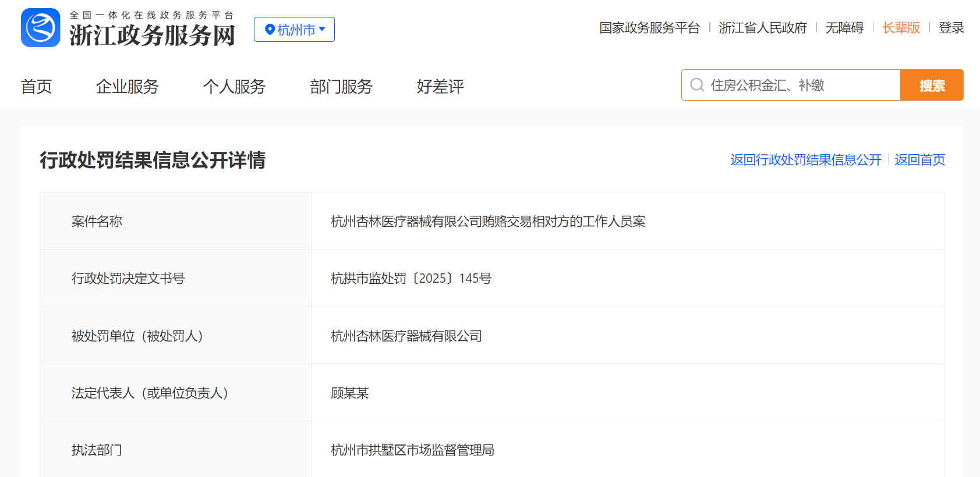
Task: Click the 被处罚单位（被处罚人） label
Action: click(x=137, y=336)
